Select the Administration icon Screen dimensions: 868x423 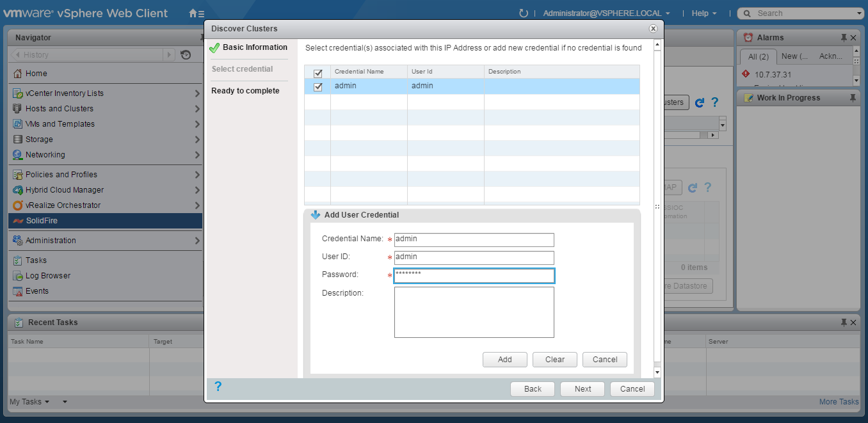(18, 241)
